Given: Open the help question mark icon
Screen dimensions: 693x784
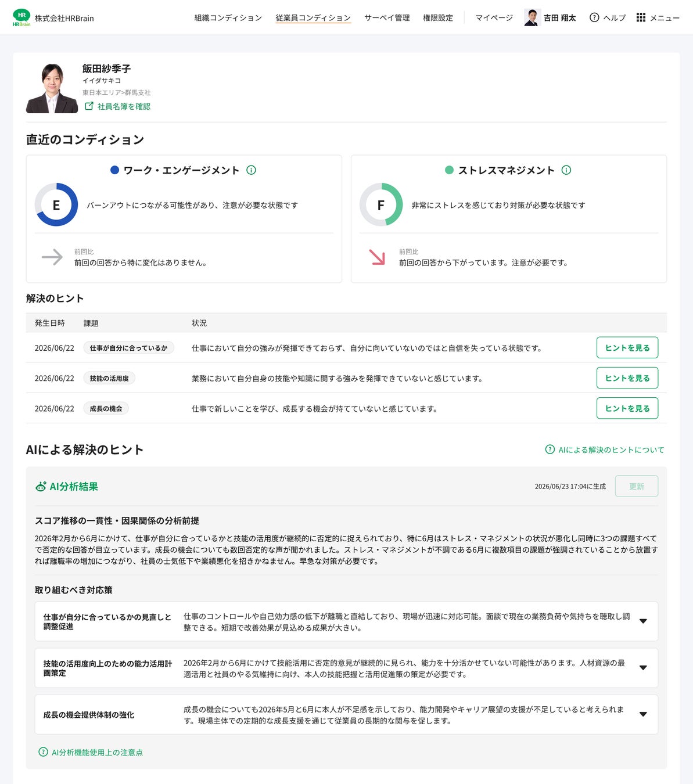Looking at the screenshot, I should pos(594,17).
